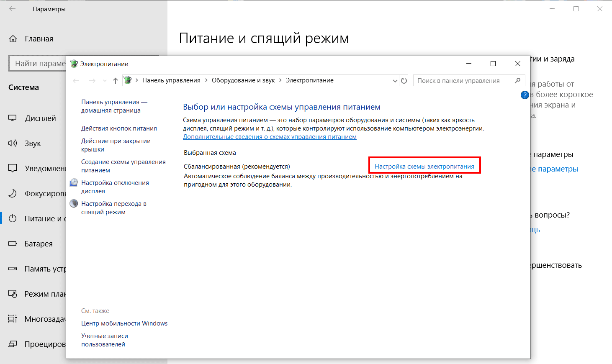Click the Поиск в панели управления field
Viewport: 612px width, 364px height.
(x=463, y=81)
